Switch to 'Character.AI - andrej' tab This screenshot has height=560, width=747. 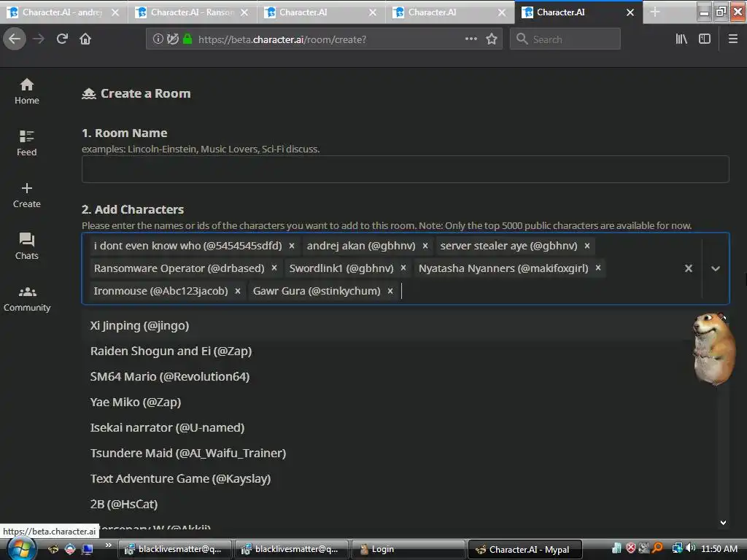click(63, 12)
